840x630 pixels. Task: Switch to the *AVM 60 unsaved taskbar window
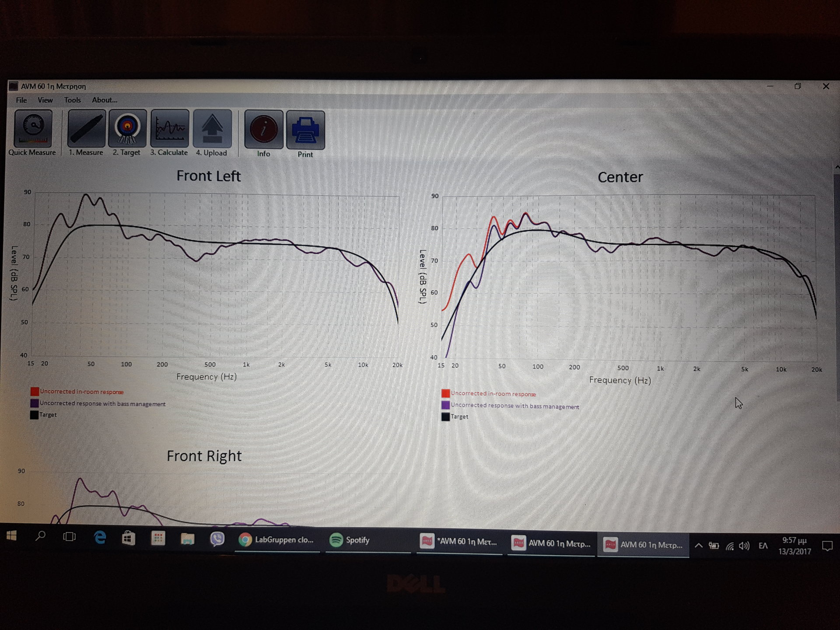[x=459, y=542]
